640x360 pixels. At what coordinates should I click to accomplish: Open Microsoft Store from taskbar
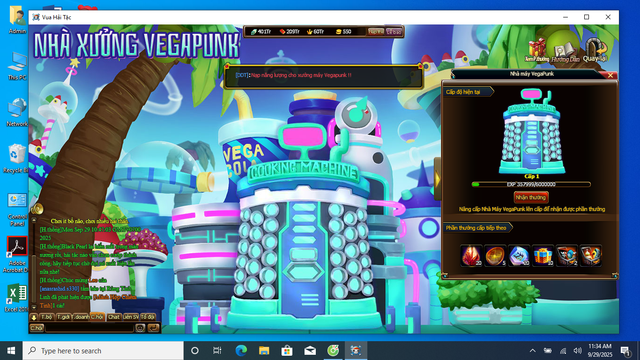[x=287, y=351]
